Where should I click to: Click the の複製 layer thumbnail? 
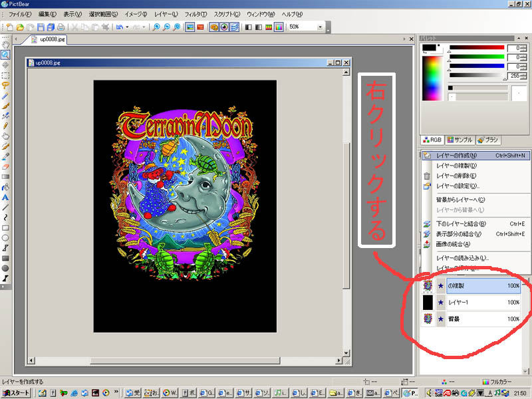[428, 286]
